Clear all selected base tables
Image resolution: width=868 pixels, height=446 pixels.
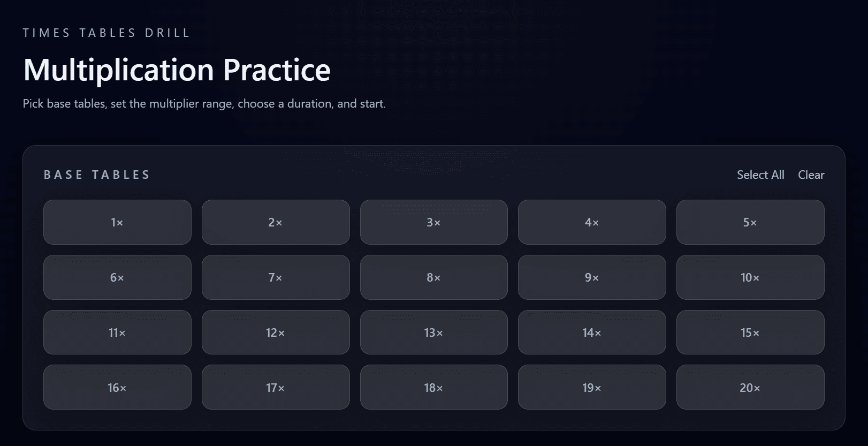[x=811, y=175]
